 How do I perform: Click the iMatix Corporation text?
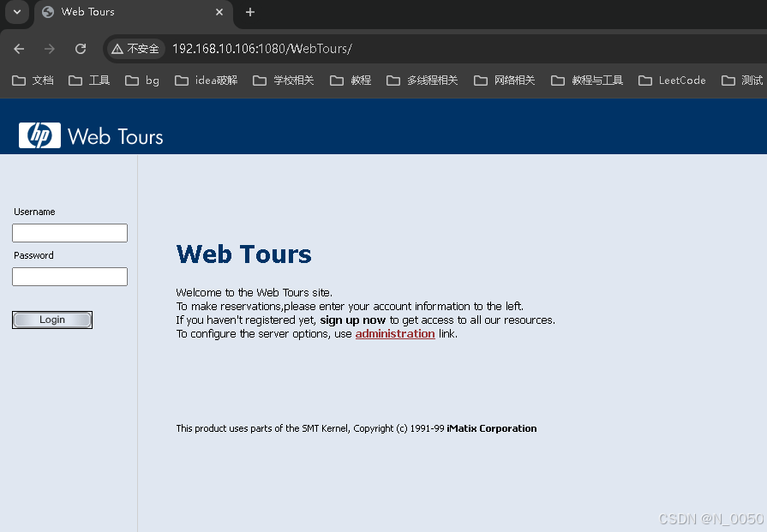[492, 428]
